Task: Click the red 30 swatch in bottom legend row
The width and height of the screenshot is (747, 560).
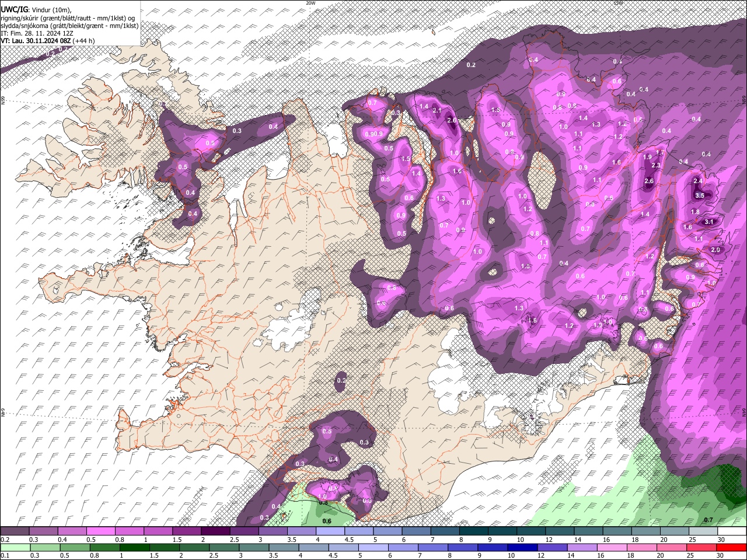Action: coord(731,548)
